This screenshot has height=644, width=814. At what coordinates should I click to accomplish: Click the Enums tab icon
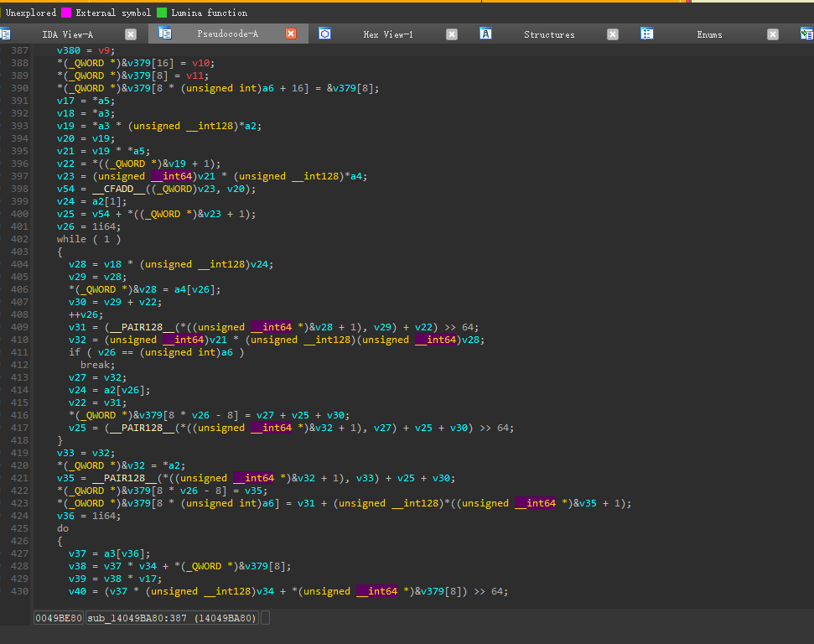(x=646, y=34)
